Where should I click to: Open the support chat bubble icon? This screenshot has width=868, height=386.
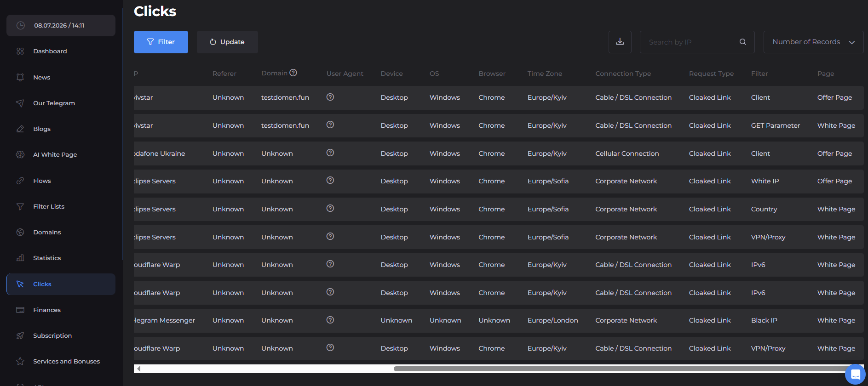click(x=856, y=374)
